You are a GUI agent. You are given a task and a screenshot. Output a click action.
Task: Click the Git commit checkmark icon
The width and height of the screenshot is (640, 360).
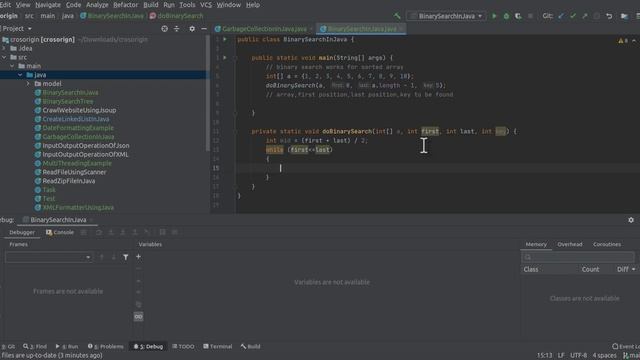pyautogui.click(x=573, y=16)
